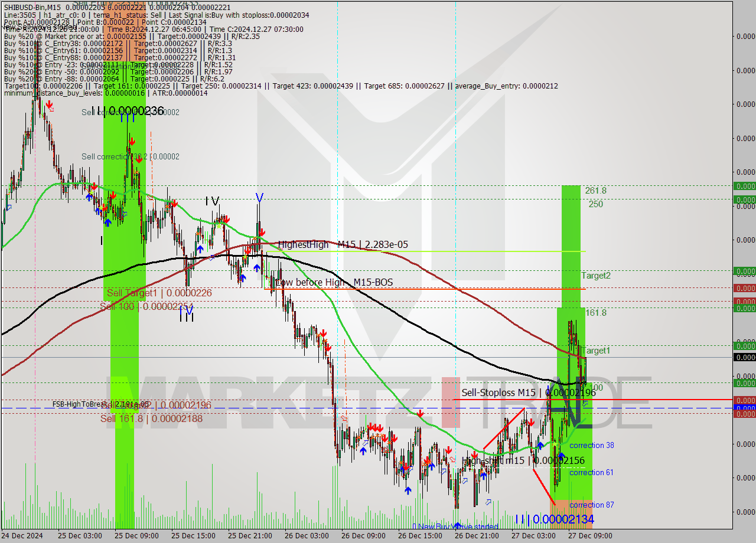Click the 'correction 87' level label
Image resolution: width=756 pixels, height=543 pixels.
coord(591,505)
